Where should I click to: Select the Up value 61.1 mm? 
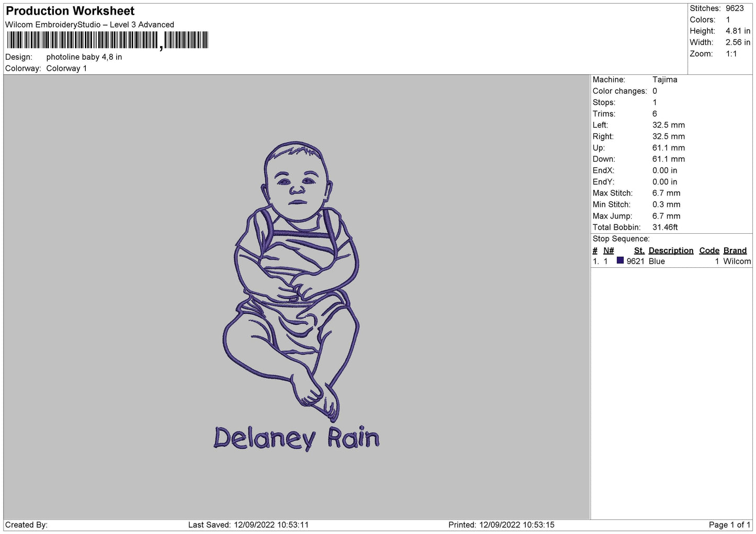pyautogui.click(x=669, y=148)
